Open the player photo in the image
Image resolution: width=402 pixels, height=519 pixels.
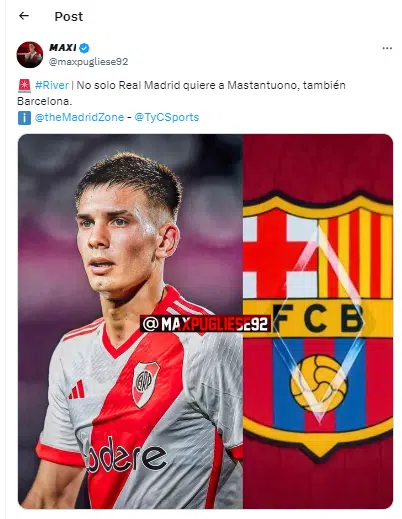130,321
